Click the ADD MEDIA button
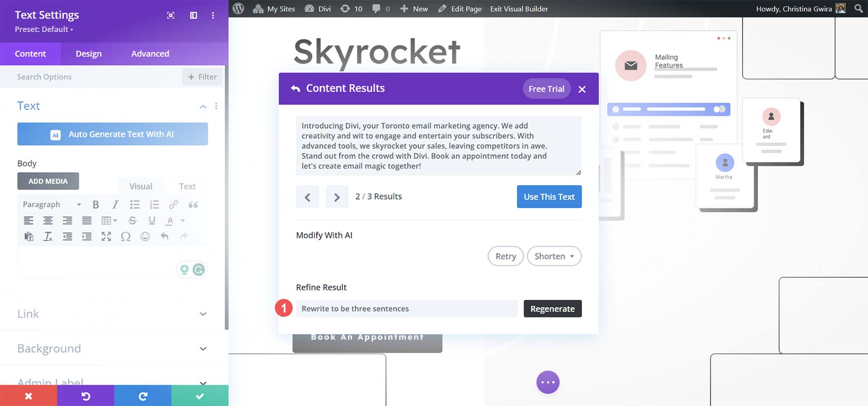Image resolution: width=868 pixels, height=406 pixels. [48, 181]
